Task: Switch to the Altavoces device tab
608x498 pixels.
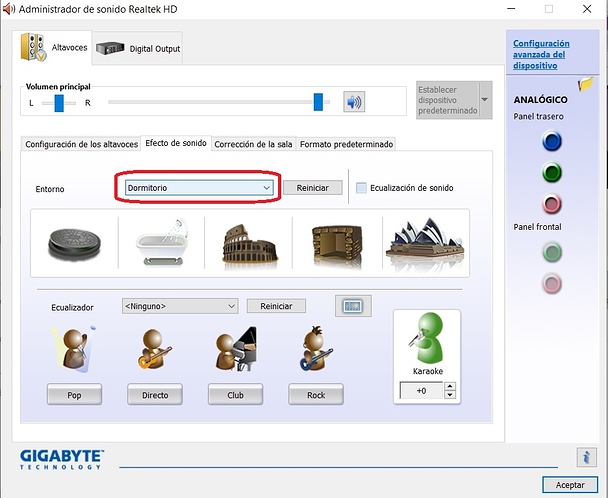Action: pyautogui.click(x=54, y=48)
